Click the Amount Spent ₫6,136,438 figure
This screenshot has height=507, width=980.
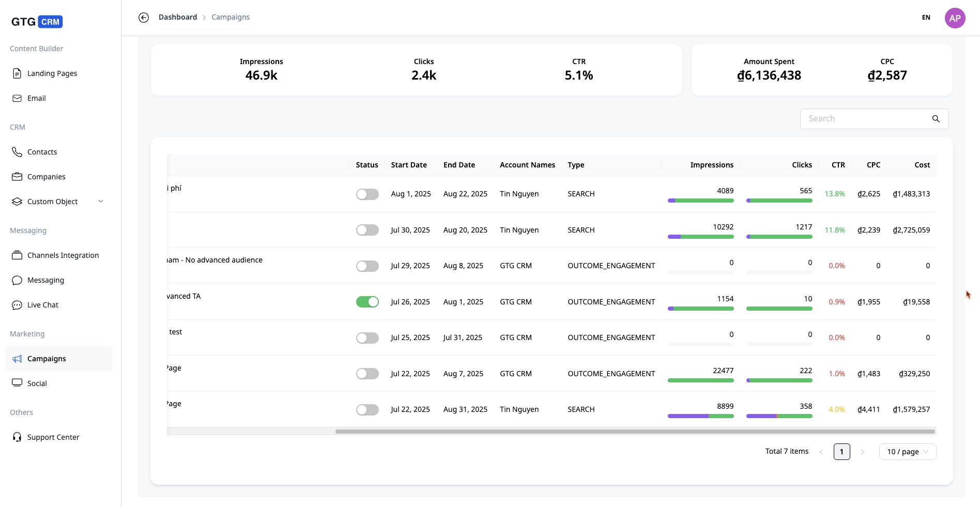coord(769,75)
